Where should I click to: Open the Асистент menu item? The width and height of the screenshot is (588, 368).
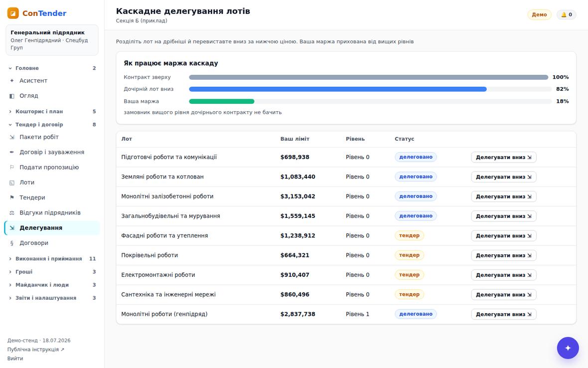52,81
